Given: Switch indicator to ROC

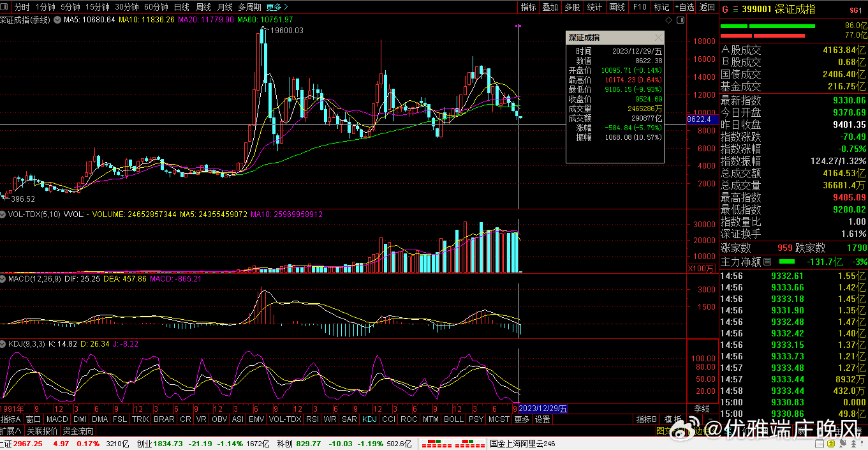Looking at the screenshot, I should pyautogui.click(x=409, y=419).
